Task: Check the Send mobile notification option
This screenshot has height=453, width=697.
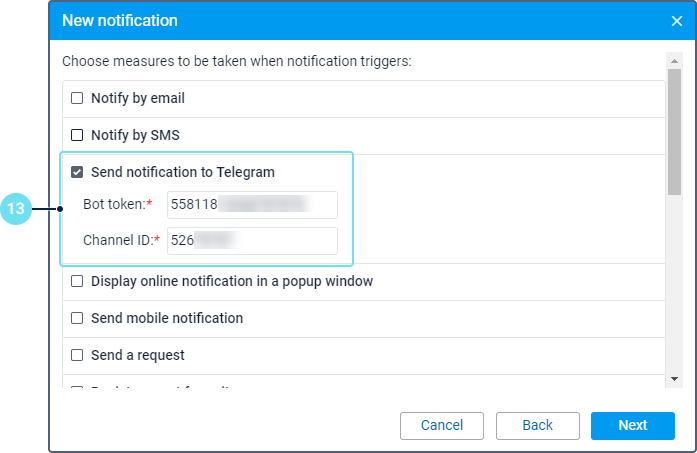Action: pos(77,318)
